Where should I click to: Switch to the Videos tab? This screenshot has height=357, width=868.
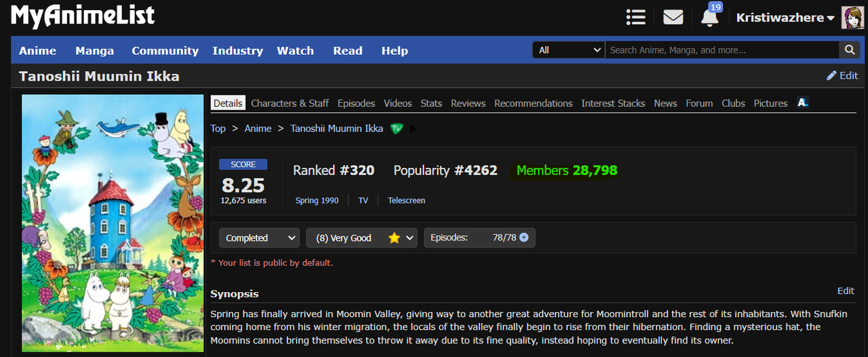(397, 103)
